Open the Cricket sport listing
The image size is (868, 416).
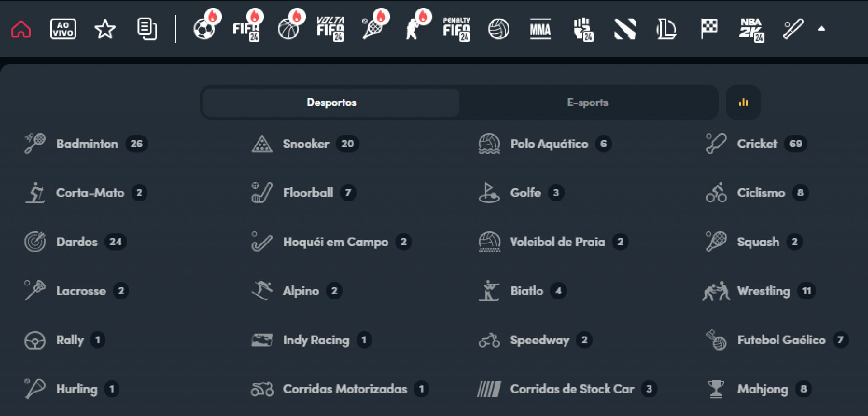pos(757,144)
